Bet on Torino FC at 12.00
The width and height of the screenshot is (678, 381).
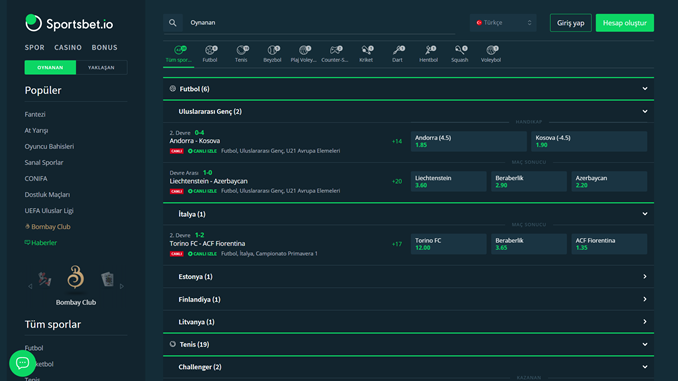(448, 244)
